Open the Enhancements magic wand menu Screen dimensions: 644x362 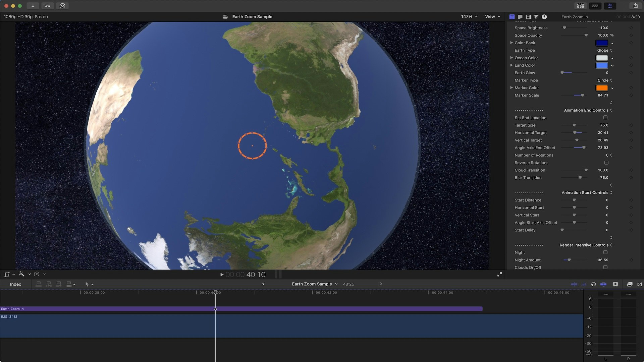[21, 274]
